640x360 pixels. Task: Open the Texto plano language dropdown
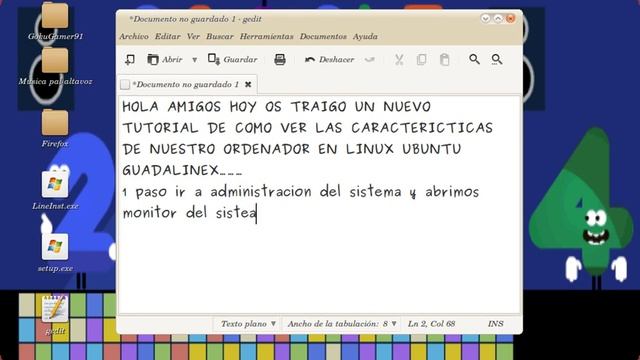[248, 324]
